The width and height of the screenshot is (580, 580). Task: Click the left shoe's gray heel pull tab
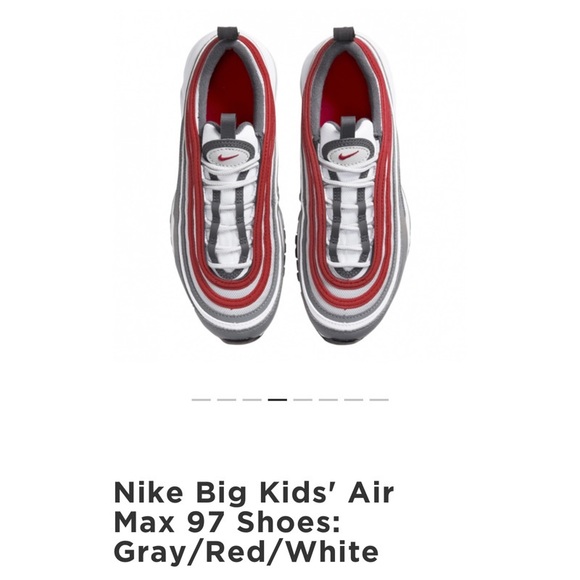[228, 32]
